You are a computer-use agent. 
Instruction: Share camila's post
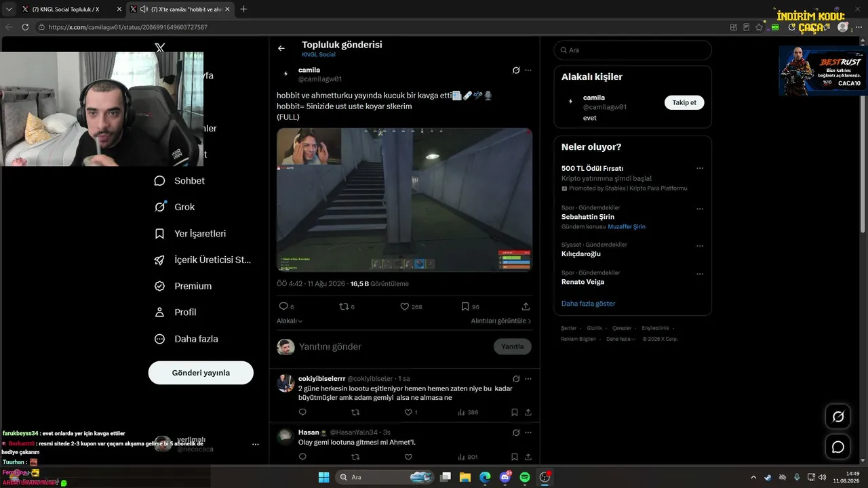pos(526,306)
